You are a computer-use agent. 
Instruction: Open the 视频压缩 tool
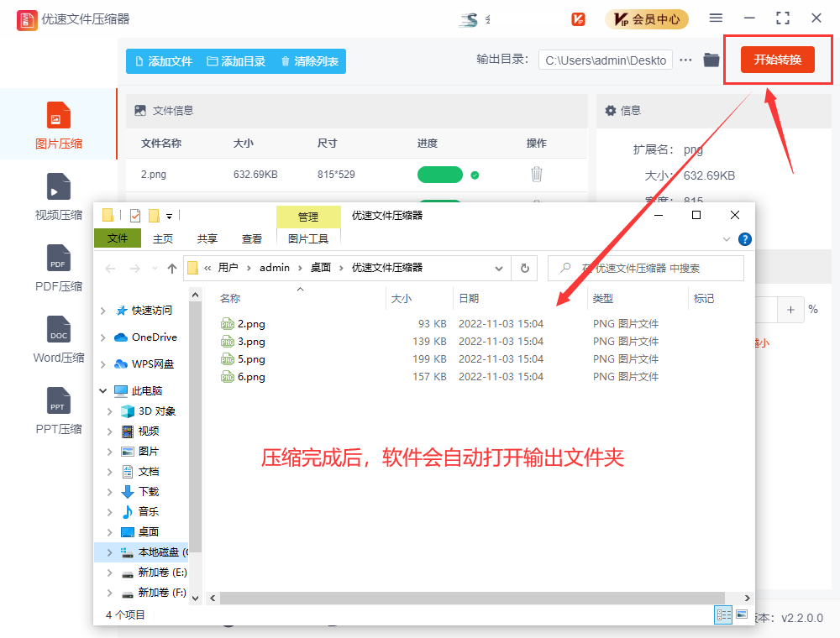tap(59, 196)
